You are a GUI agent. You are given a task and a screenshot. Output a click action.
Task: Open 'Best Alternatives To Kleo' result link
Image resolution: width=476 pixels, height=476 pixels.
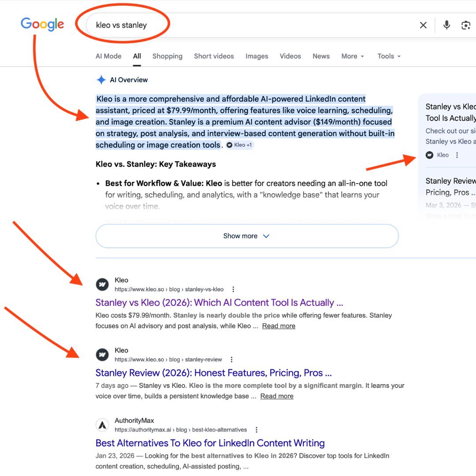210,443
